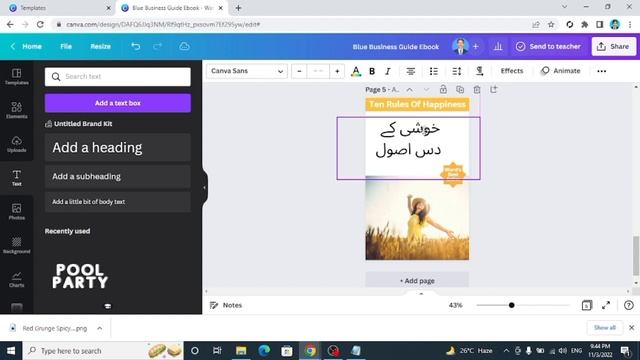Click the cloud save status icon
Screen dimensions: 640x360
(x=184, y=47)
